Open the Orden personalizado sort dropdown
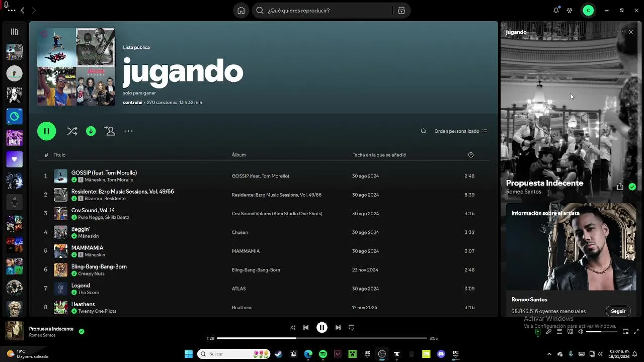Image resolution: width=644 pixels, height=362 pixels. 461,131
